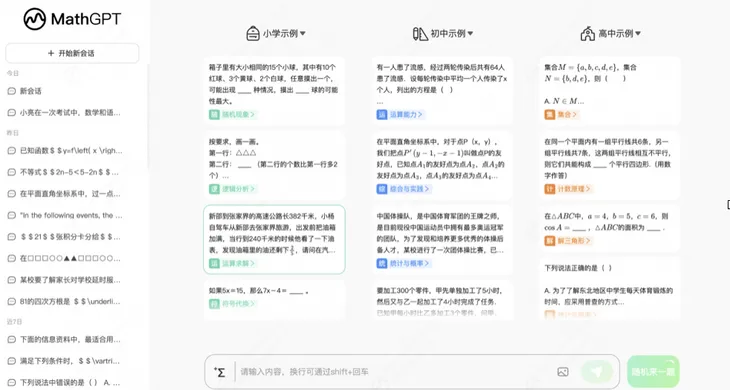Screen dimensions: 730x390
Task: Select the 按要求，画一画 example card
Action: click(274, 165)
